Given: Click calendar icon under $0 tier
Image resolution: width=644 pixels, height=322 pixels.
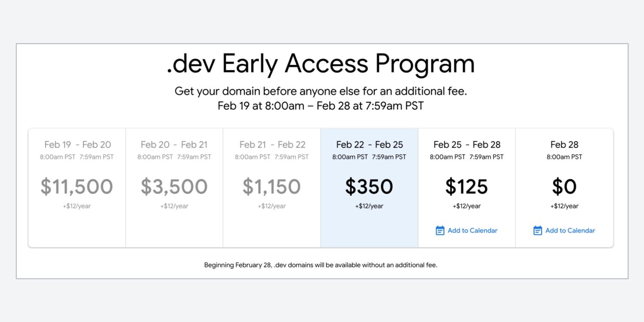Looking at the screenshot, I should coord(538,231).
